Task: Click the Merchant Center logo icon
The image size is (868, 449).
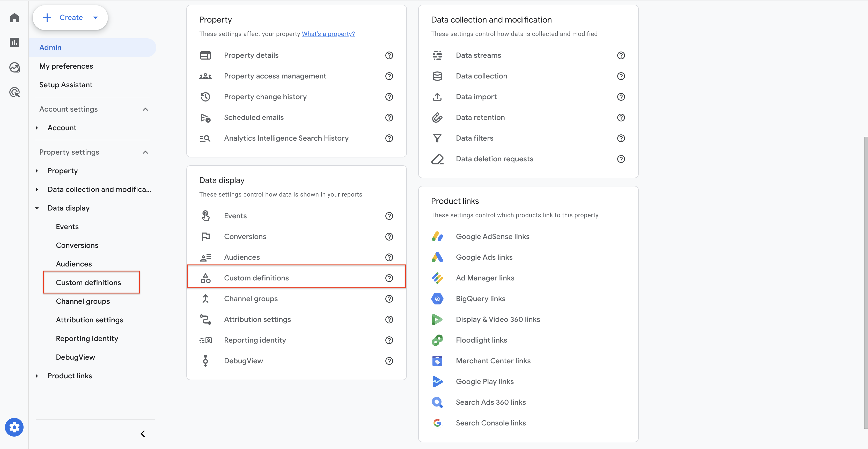Action: point(437,361)
